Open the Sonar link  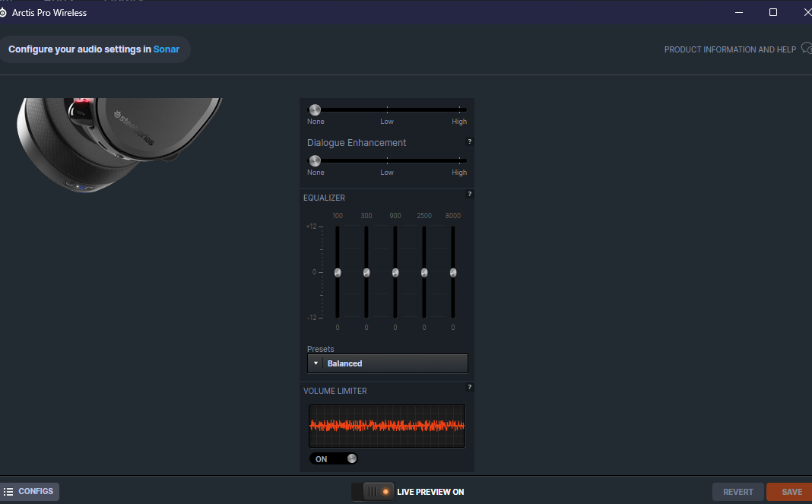[x=167, y=49]
